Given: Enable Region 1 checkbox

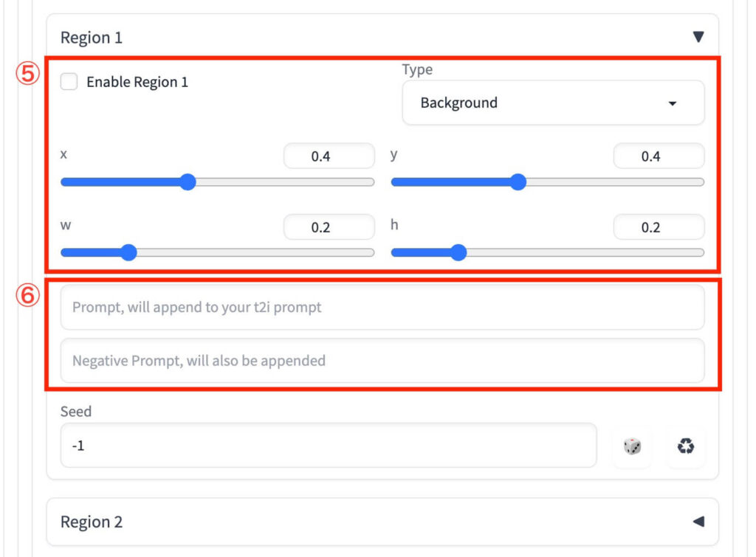Looking at the screenshot, I should [x=69, y=82].
